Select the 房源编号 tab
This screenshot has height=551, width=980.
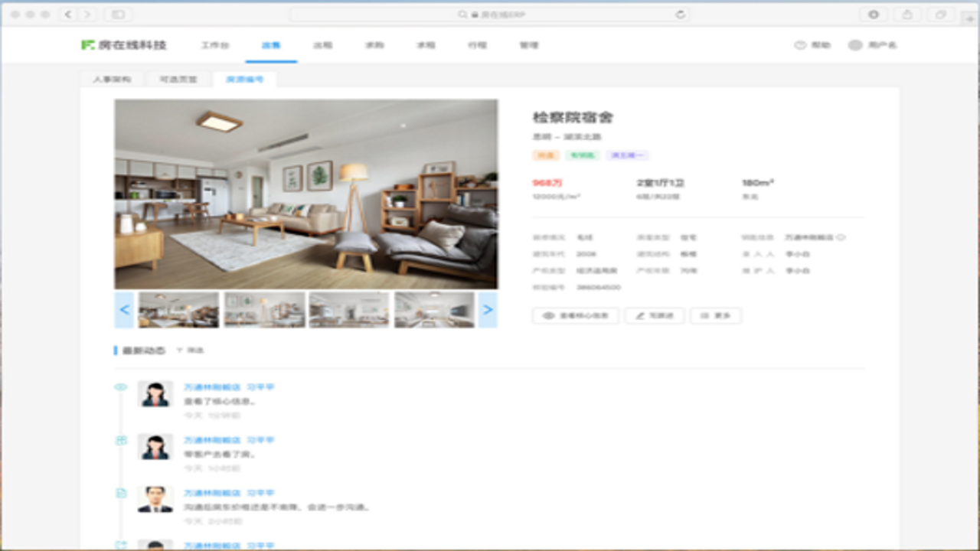tap(244, 79)
